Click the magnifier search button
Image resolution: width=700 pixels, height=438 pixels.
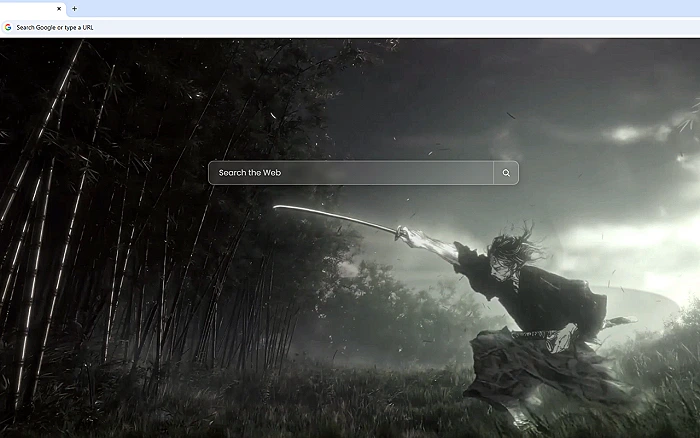click(x=506, y=173)
